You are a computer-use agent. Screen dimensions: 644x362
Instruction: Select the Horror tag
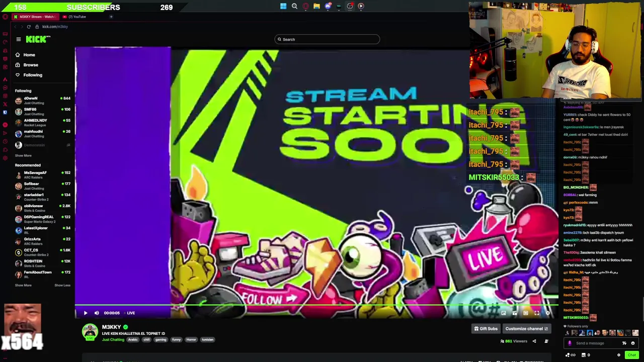191,339
